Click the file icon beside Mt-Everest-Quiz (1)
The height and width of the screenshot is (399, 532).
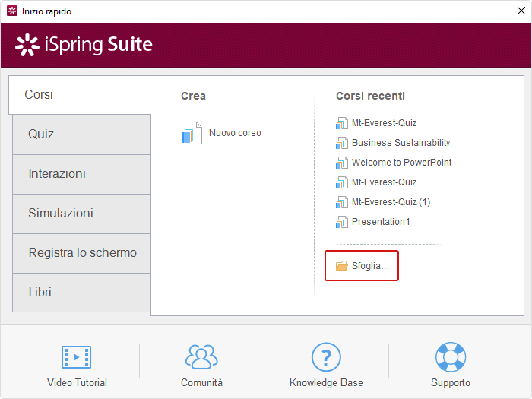pos(342,202)
